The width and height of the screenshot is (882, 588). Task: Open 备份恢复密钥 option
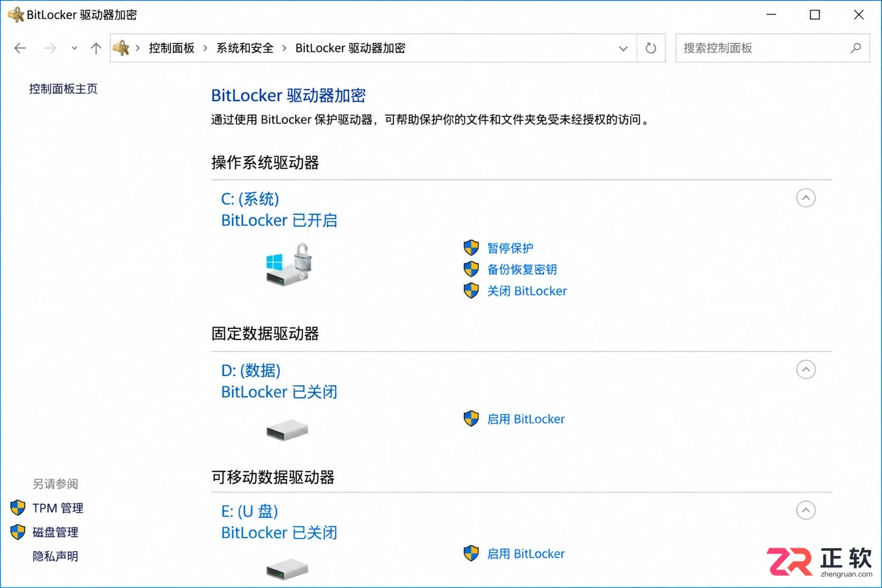pos(522,269)
